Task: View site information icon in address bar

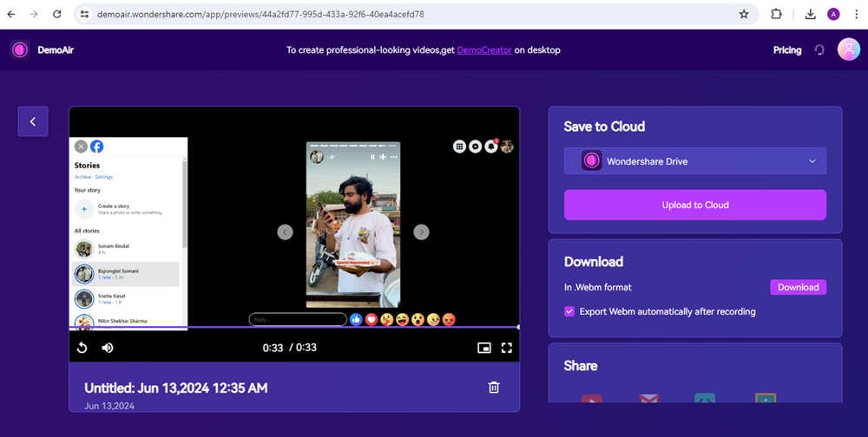Action: [x=84, y=15]
